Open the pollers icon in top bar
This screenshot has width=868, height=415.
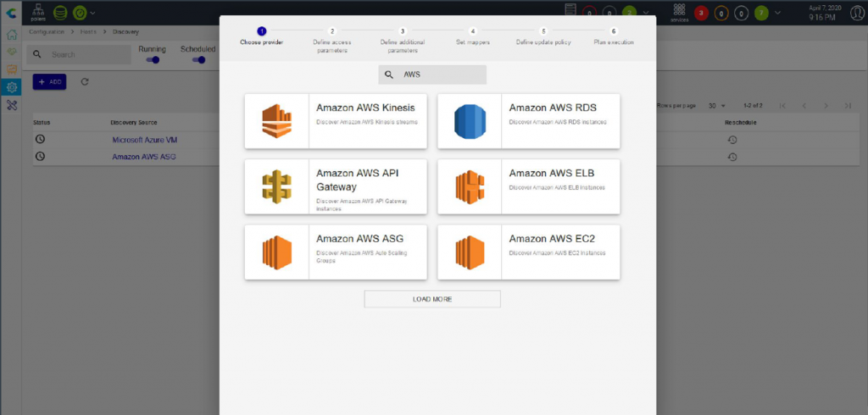point(37,12)
